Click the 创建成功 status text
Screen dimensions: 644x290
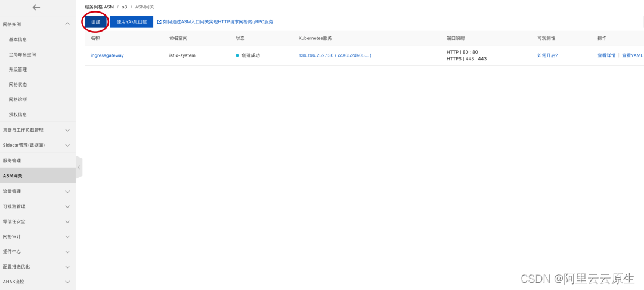pyautogui.click(x=250, y=55)
